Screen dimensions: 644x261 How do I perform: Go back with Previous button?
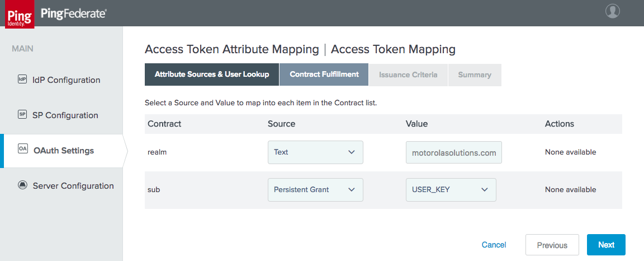pos(552,245)
